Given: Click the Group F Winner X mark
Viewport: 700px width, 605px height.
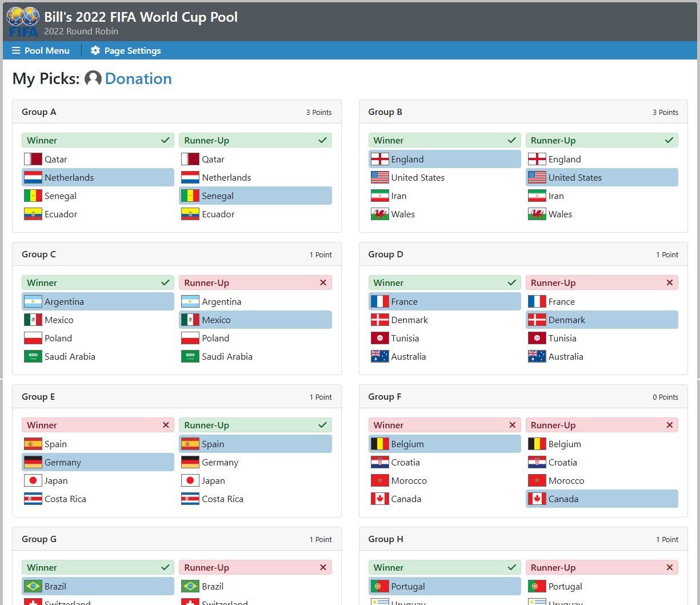Looking at the screenshot, I should tap(513, 425).
